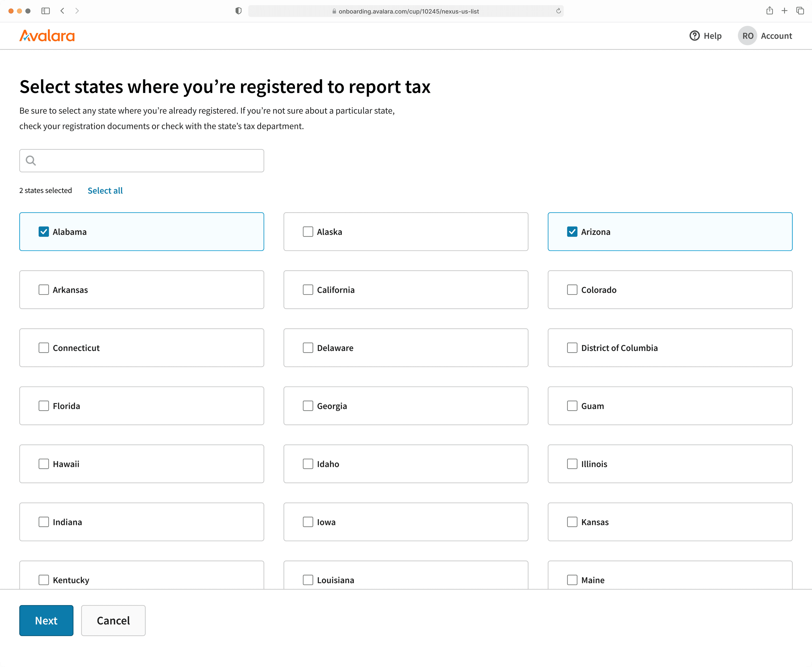Image resolution: width=812 pixels, height=667 pixels.
Task: Click the Avalara logo
Action: tap(47, 36)
